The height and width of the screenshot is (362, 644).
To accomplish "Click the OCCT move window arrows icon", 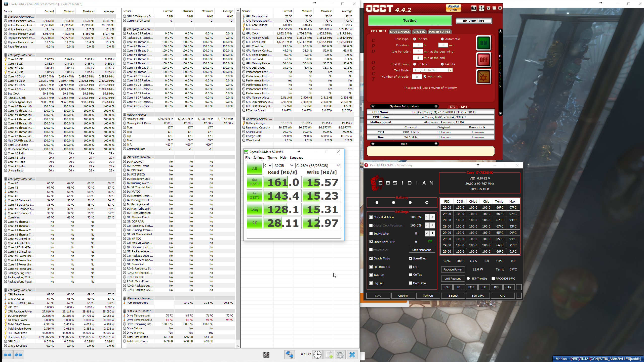I will (x=481, y=8).
